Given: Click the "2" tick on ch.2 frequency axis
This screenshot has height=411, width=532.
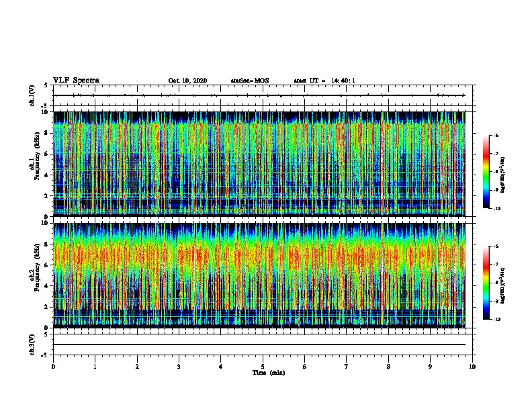Looking at the screenshot, I should (x=47, y=307).
